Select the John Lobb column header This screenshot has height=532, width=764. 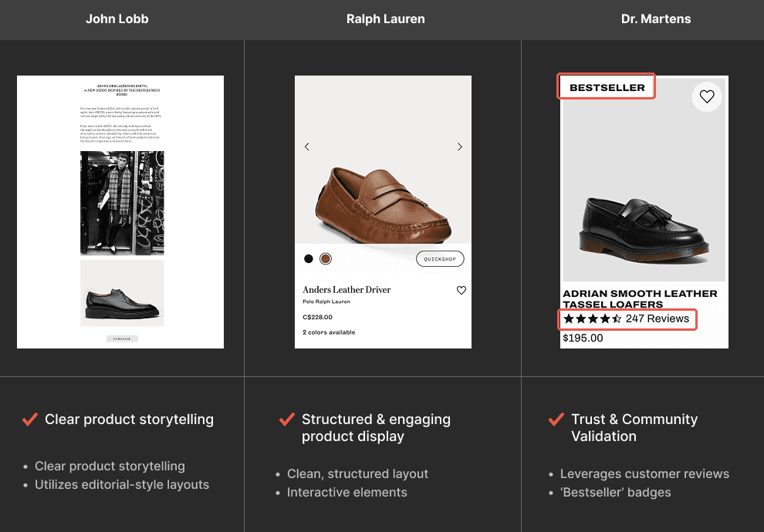pyautogui.click(x=117, y=19)
